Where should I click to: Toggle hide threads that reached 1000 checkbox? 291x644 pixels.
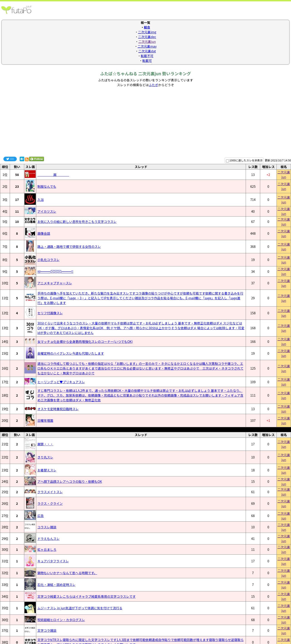pos(227,161)
